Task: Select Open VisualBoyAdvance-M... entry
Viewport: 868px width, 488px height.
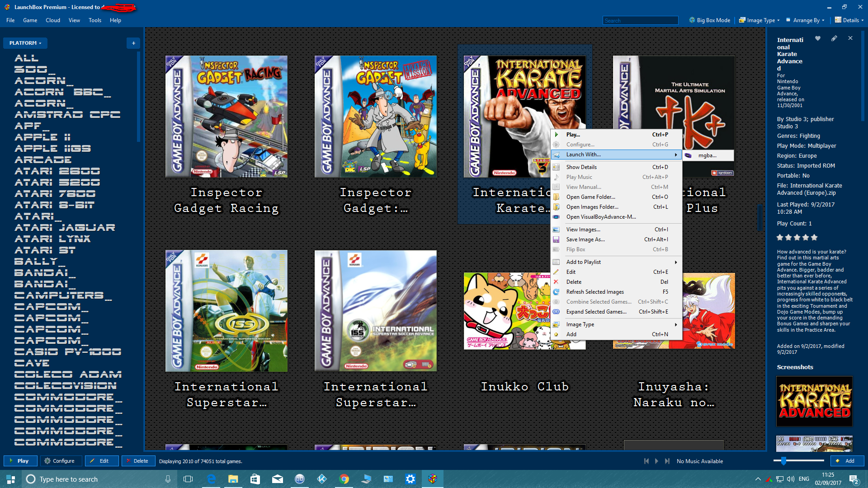Action: 617,217
